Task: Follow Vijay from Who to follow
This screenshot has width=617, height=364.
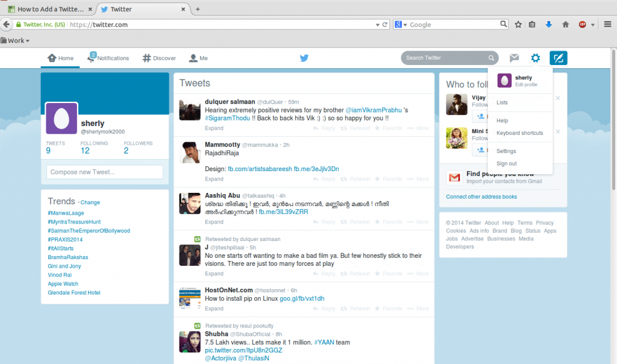Action: coord(479,117)
